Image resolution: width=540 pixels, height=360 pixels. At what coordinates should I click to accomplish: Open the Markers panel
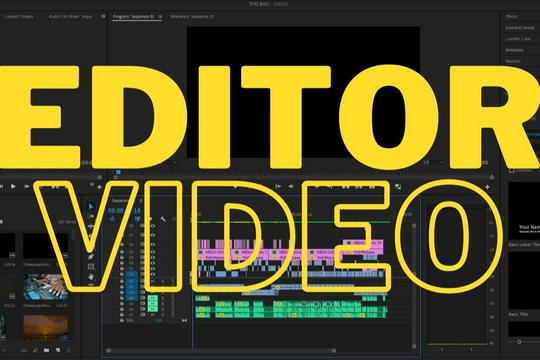pos(513,61)
